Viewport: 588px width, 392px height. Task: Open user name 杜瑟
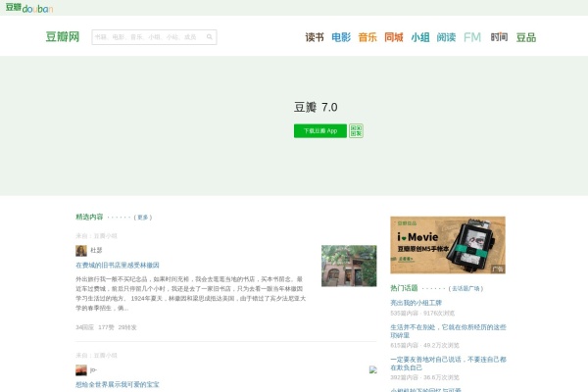(x=96, y=250)
